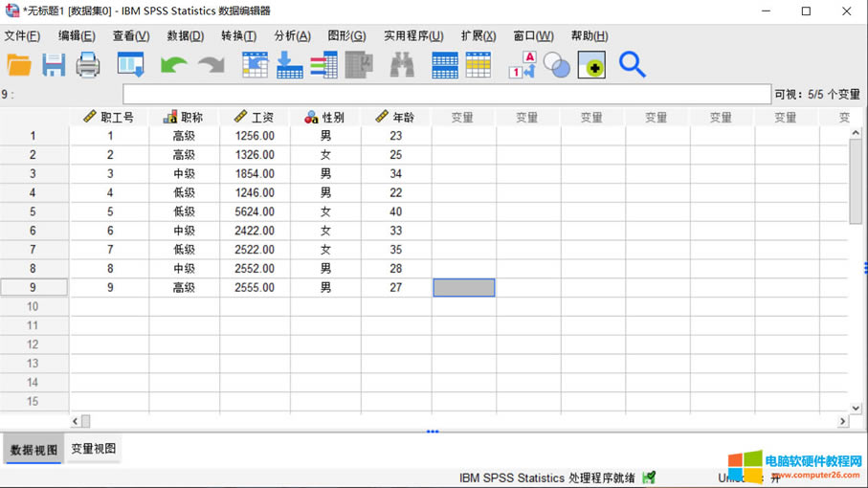Click the search magnifier icon in toolbar
Viewport: 868px width, 488px height.
[632, 65]
